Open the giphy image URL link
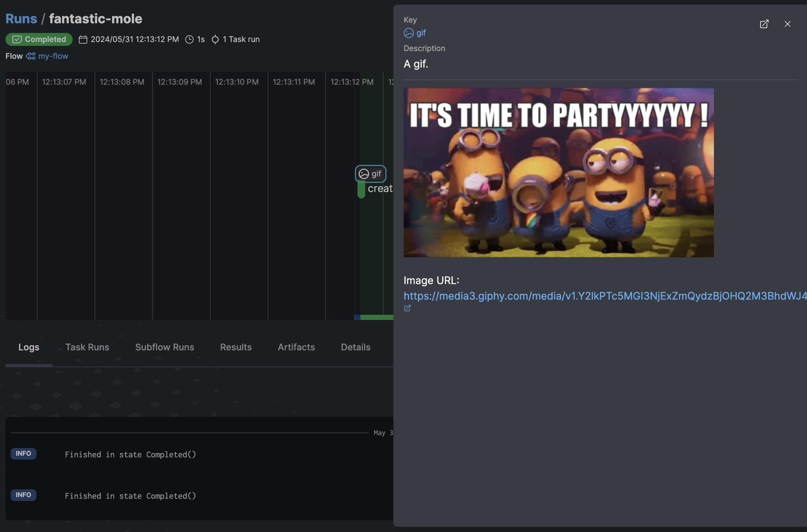The height and width of the screenshot is (532, 807). tap(604, 296)
